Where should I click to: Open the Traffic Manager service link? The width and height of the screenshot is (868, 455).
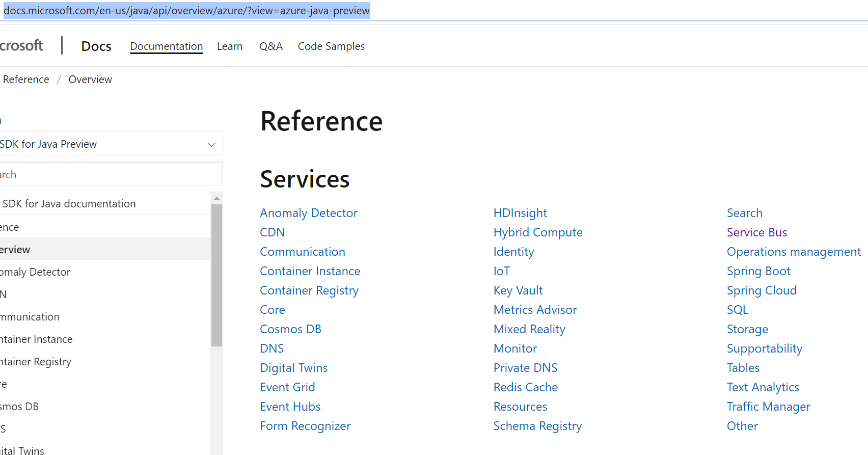point(769,407)
